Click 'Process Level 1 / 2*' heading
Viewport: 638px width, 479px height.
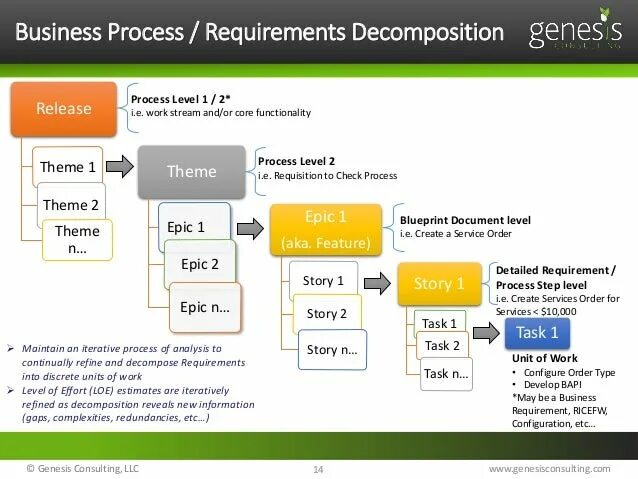click(181, 99)
